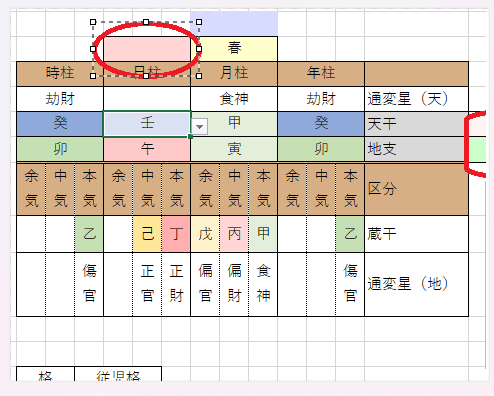The width and height of the screenshot is (494, 396).
Task: Select the 本気 header above 丁
Action: 176,189
